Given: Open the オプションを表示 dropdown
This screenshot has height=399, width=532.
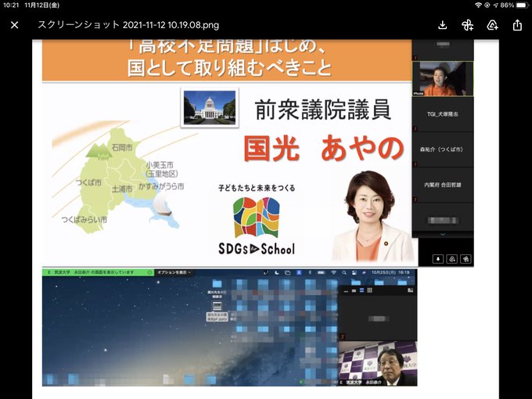Looking at the screenshot, I should click(174, 272).
